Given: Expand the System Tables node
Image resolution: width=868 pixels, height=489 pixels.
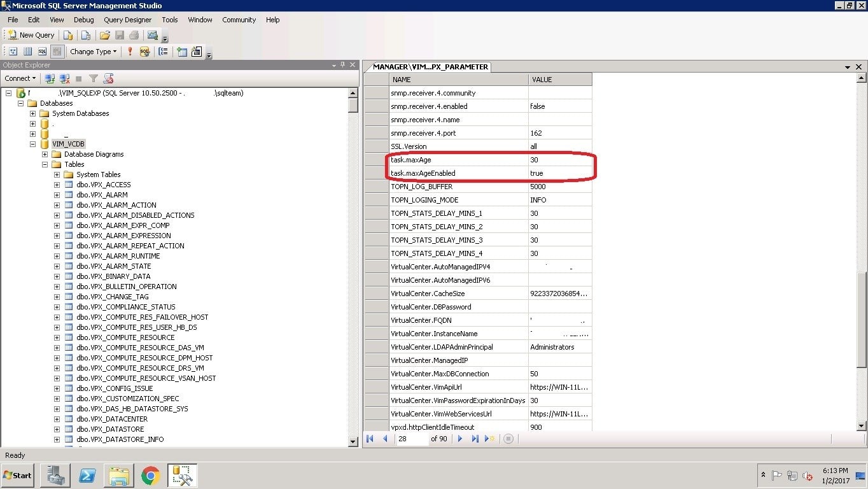Looking at the screenshot, I should click(x=57, y=174).
